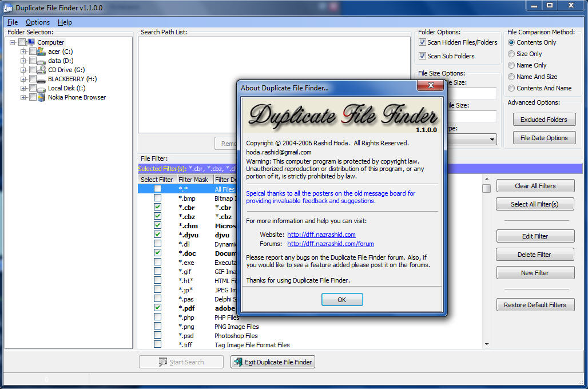
Task: Click Exit Duplicate File Finder button
Action: (x=273, y=362)
